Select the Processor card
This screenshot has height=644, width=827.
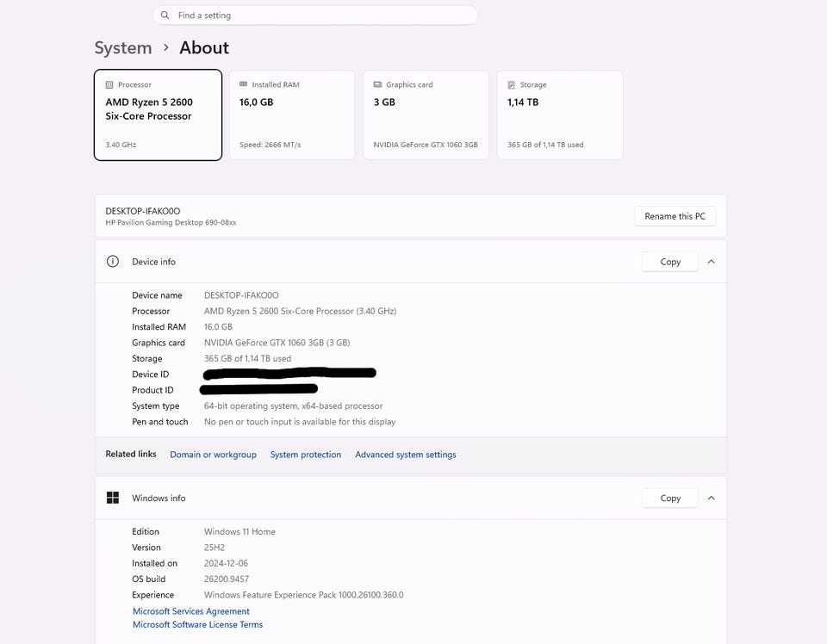158,115
